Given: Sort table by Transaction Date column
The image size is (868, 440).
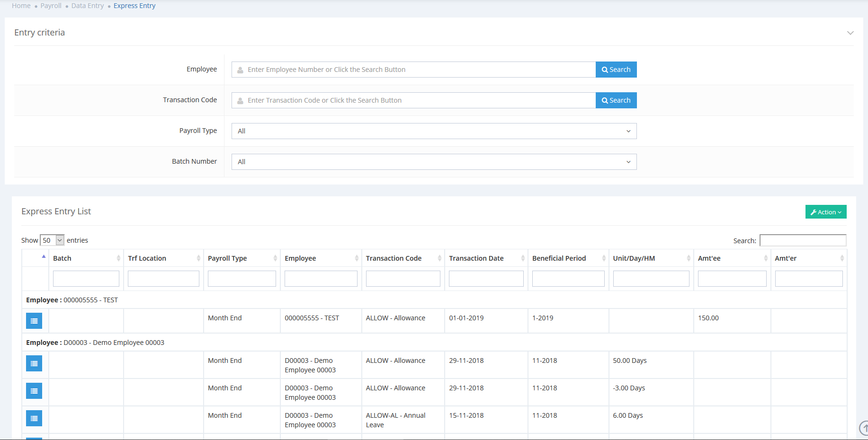Looking at the screenshot, I should (486, 258).
